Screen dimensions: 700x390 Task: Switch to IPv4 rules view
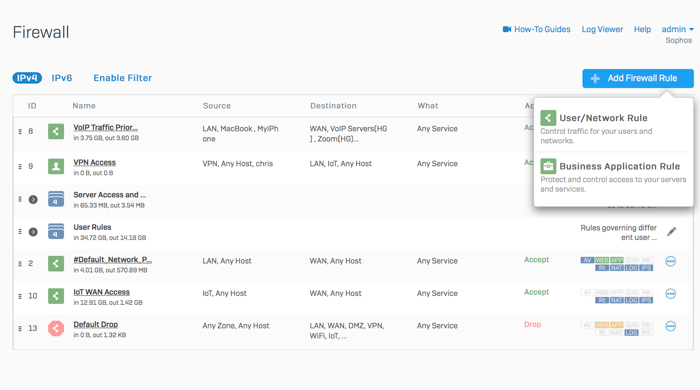click(27, 78)
